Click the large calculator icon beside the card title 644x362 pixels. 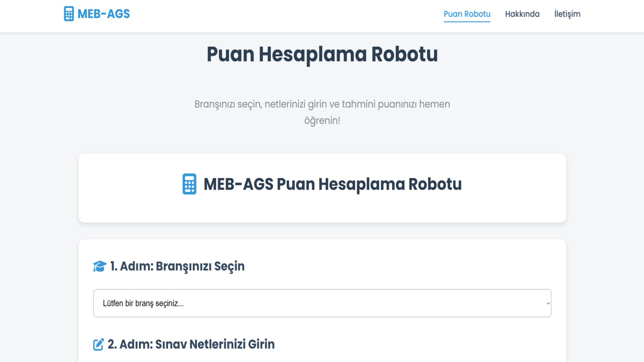(x=189, y=184)
